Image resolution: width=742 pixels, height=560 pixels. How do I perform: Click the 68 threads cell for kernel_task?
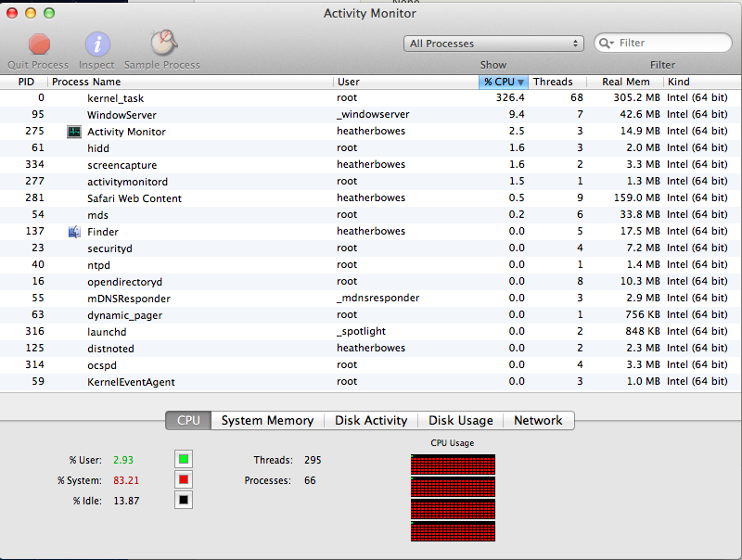click(576, 98)
